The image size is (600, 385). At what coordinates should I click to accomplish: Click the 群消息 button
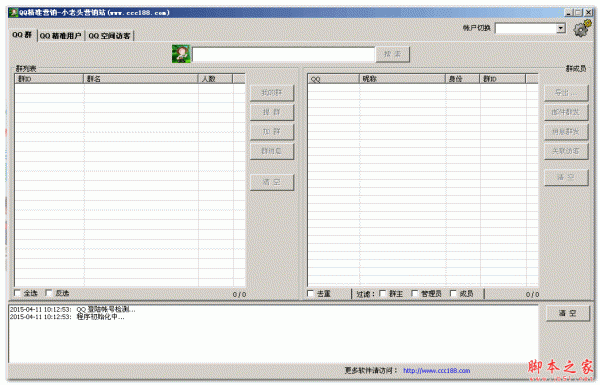[x=272, y=152]
